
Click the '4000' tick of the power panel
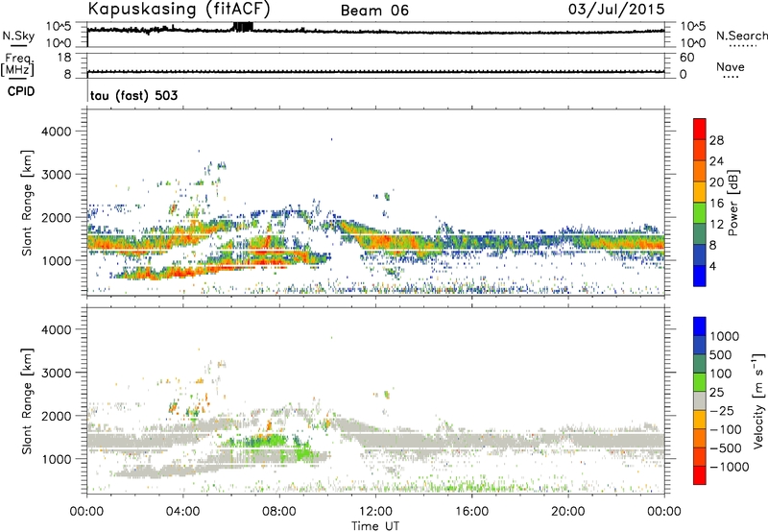pyautogui.click(x=57, y=132)
